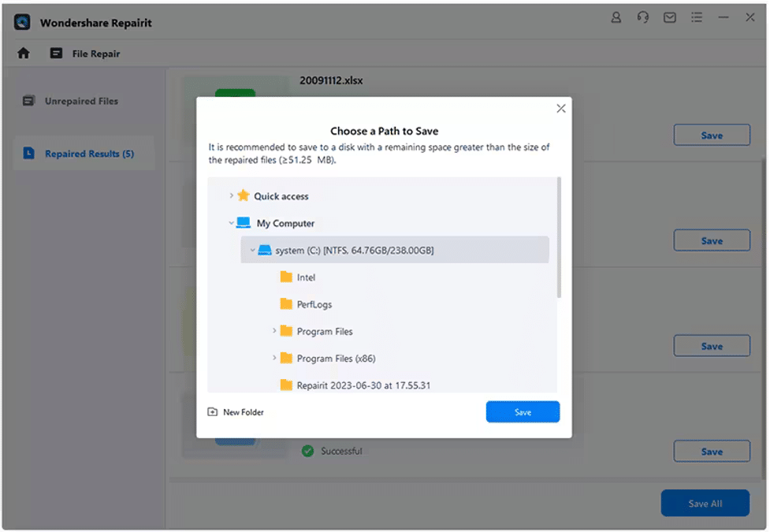Click the Unrepaired Files sidebar icon

point(29,101)
